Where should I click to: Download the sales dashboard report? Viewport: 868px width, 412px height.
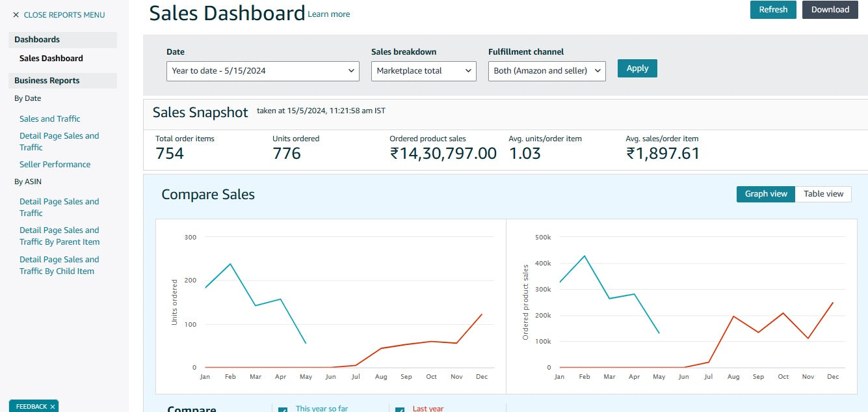point(830,10)
